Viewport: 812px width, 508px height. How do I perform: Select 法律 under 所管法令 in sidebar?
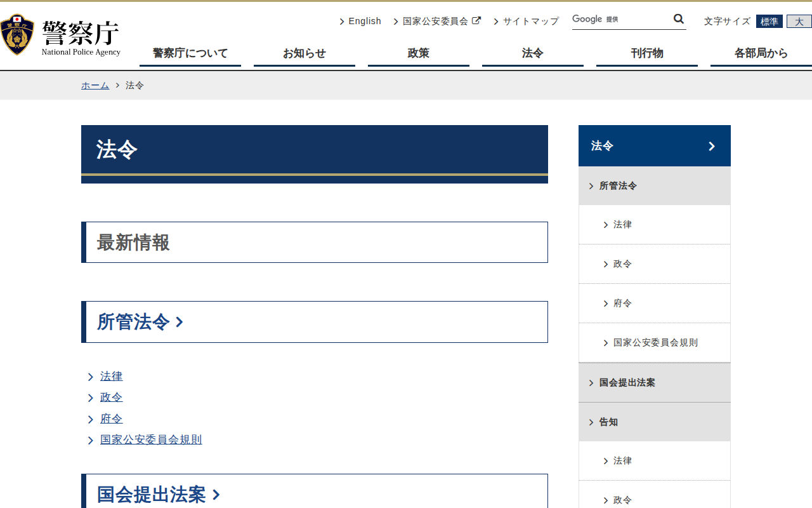click(655, 225)
